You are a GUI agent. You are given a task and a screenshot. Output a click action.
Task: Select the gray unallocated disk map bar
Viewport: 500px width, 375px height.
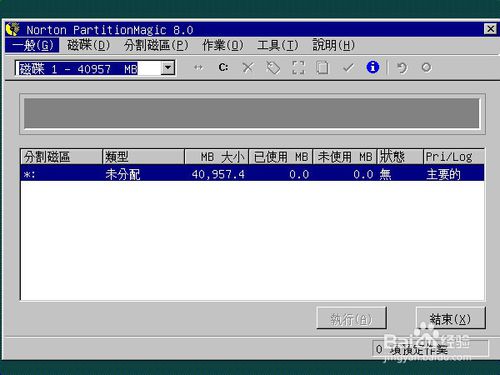click(x=252, y=113)
